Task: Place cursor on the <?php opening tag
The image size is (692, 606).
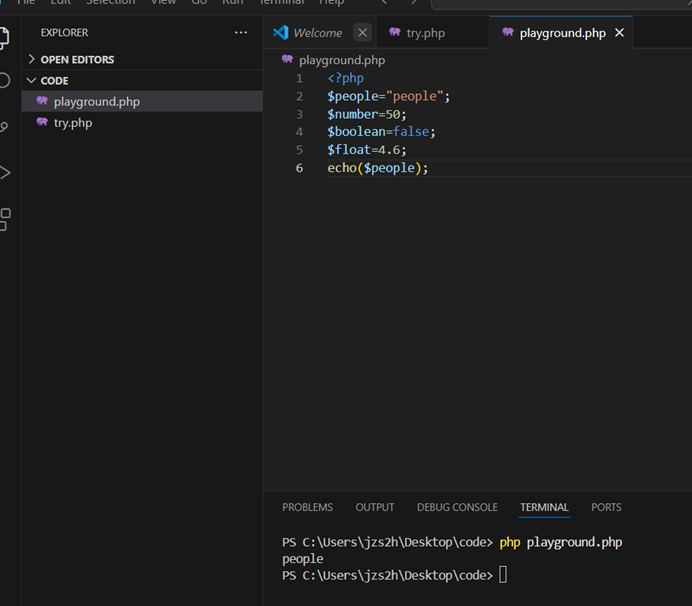Action: (x=346, y=78)
